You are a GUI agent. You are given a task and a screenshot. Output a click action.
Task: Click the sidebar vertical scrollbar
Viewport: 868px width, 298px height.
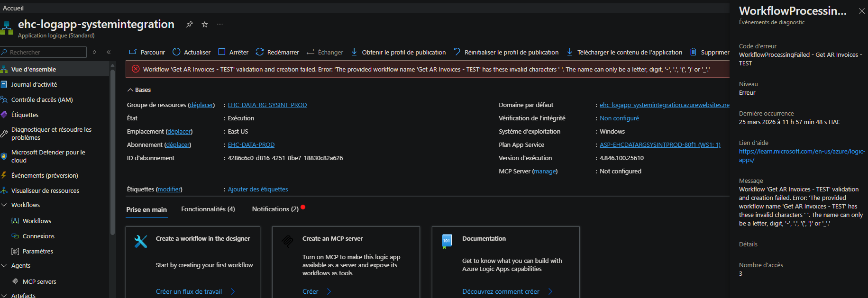click(112, 152)
